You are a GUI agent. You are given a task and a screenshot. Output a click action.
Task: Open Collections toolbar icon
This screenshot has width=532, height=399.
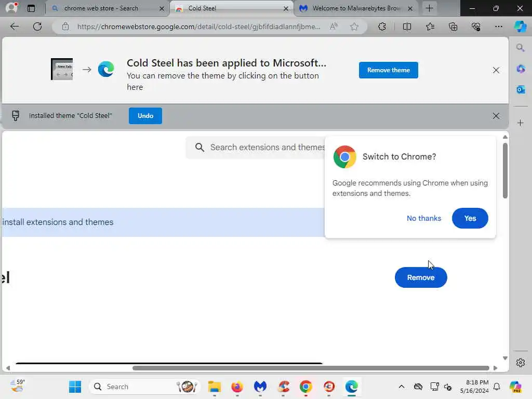pos(453,26)
